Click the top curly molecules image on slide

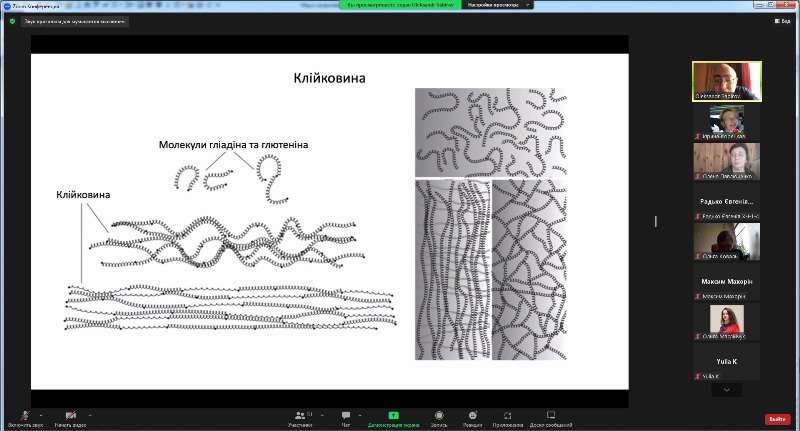tap(491, 132)
